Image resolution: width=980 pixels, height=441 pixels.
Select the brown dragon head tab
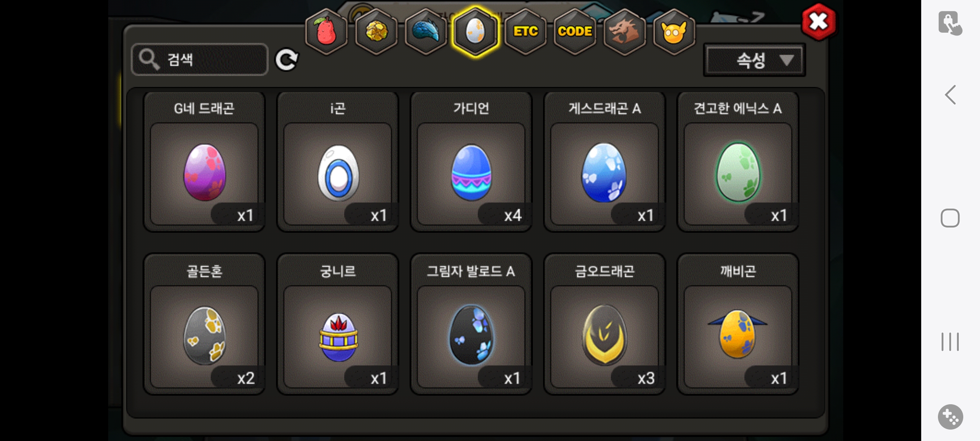pyautogui.click(x=625, y=32)
